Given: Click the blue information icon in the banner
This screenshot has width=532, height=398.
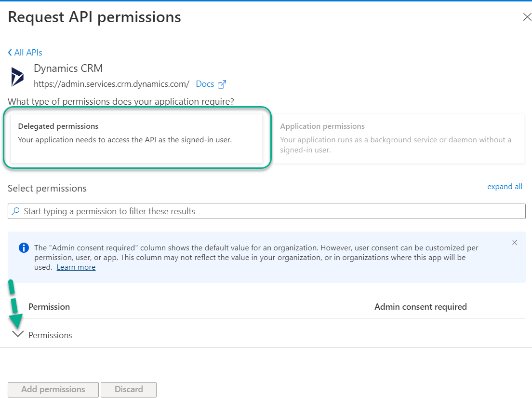Looking at the screenshot, I should click(x=24, y=247).
